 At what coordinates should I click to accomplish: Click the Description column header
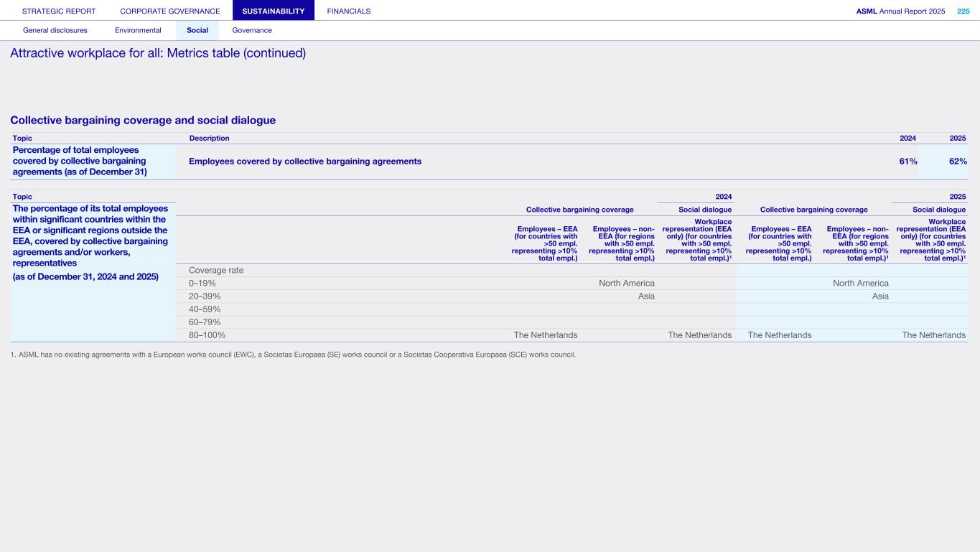(209, 138)
